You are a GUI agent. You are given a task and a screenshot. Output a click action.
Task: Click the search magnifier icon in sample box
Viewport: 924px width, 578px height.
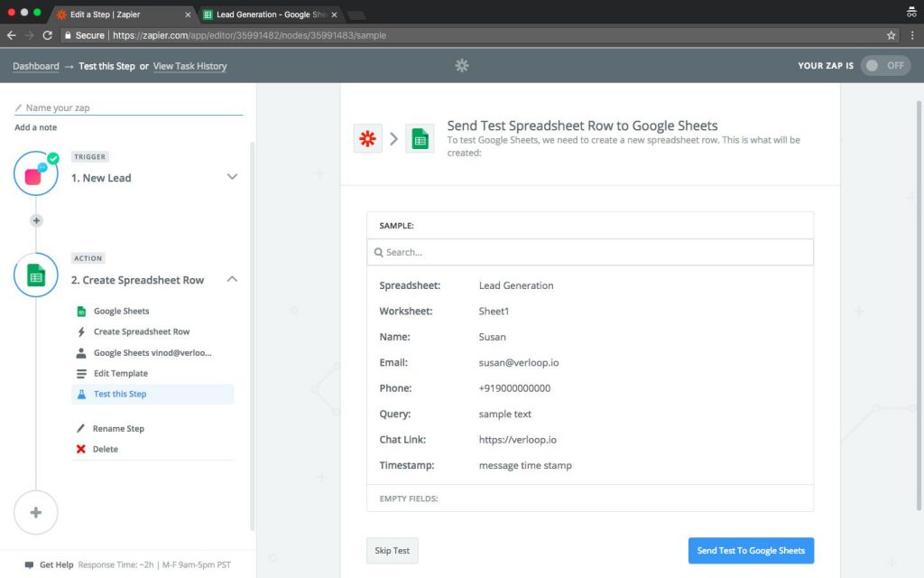pos(378,253)
